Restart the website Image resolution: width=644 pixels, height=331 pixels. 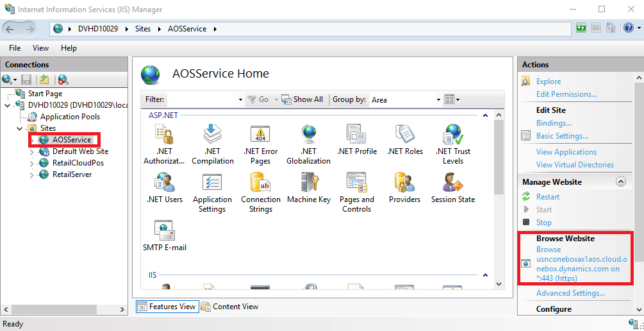click(548, 197)
